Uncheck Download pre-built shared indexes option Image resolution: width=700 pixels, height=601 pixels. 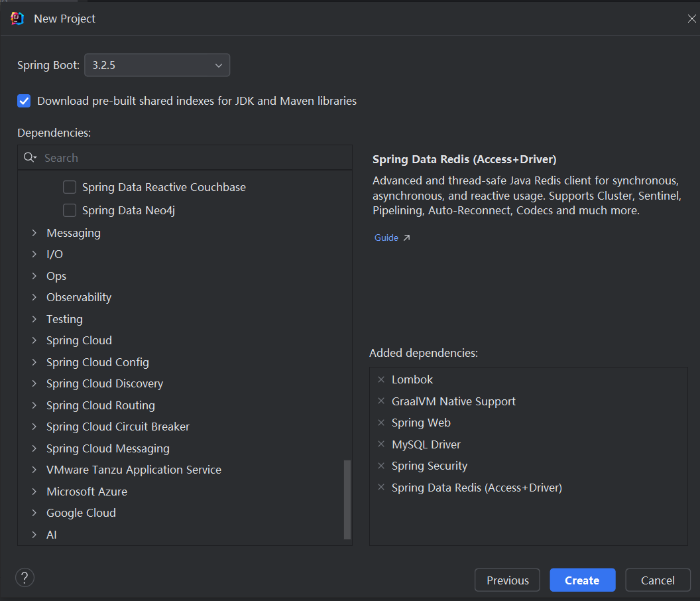pos(24,101)
